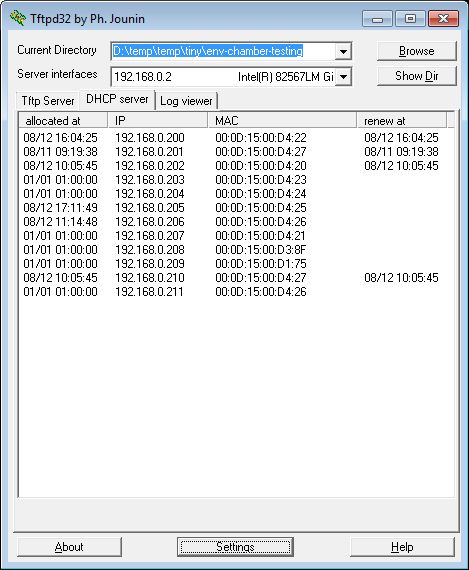This screenshot has width=469, height=570.
Task: Open the Settings dialog button
Action: pyautogui.click(x=235, y=547)
